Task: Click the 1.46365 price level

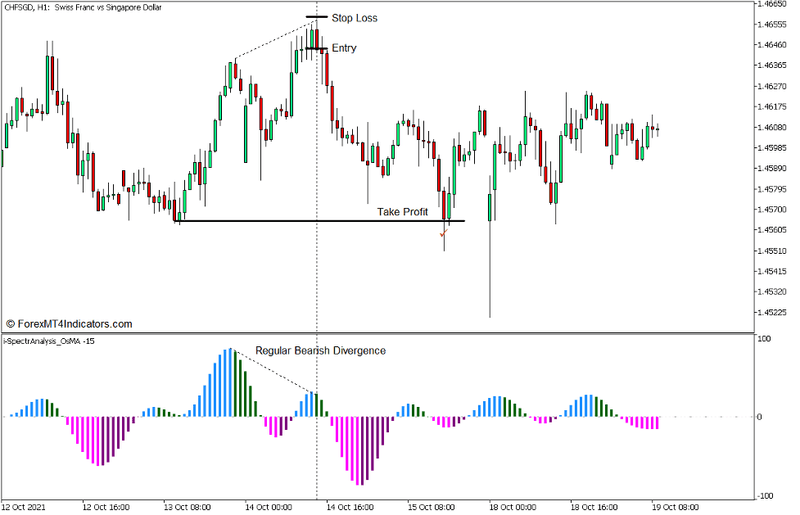Action: click(x=772, y=65)
